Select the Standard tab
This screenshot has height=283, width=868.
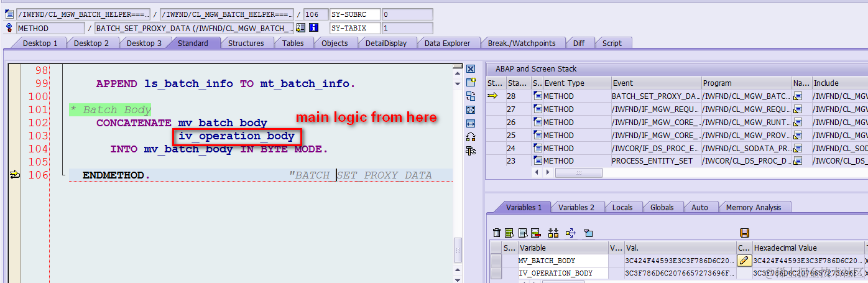click(x=193, y=43)
